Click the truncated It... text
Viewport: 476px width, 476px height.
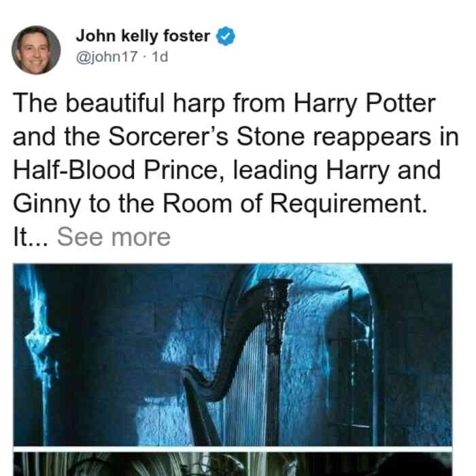tap(31, 237)
